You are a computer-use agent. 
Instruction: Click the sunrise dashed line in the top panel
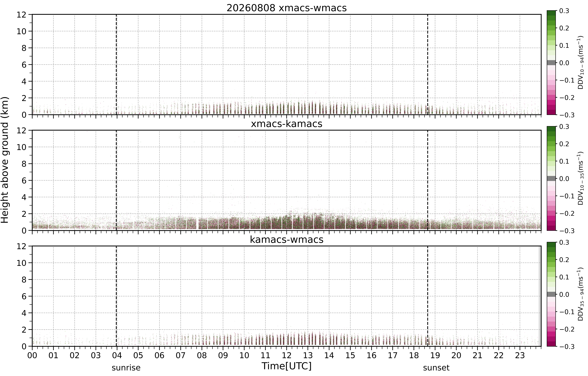[x=116, y=65]
